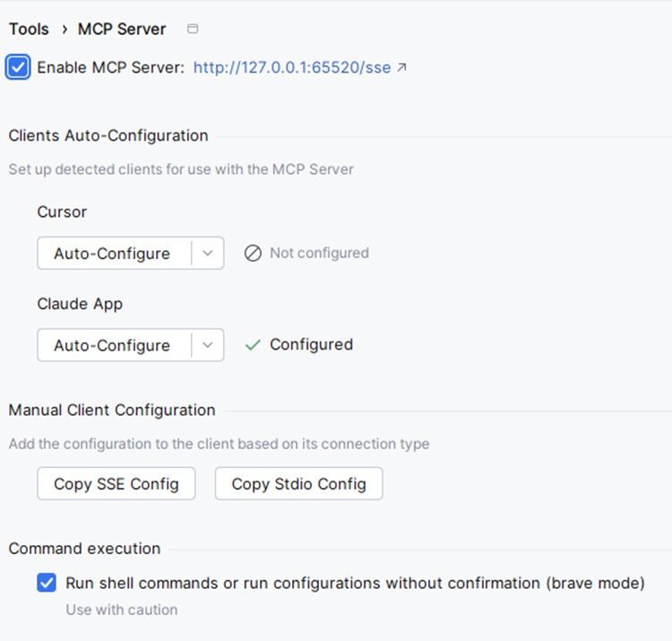Screen dimensions: 672x641
Task: Click the small window icon beside MCP Server title
Action: click(193, 29)
